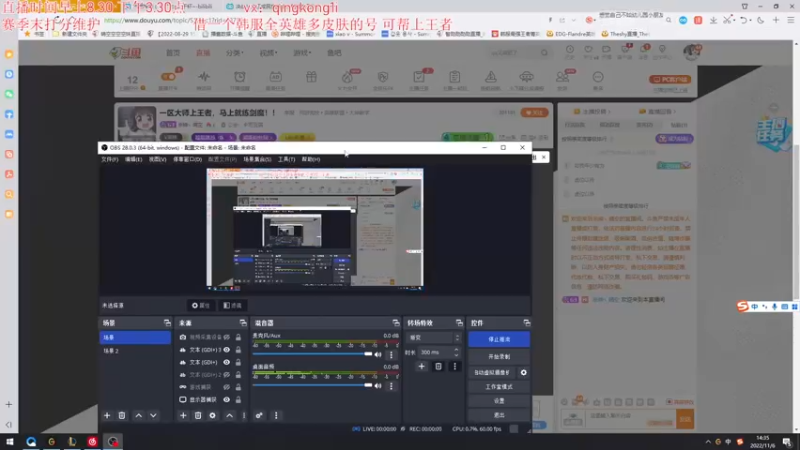
Task: Adjust the 桌面音频 volume slider
Action: pos(312,386)
